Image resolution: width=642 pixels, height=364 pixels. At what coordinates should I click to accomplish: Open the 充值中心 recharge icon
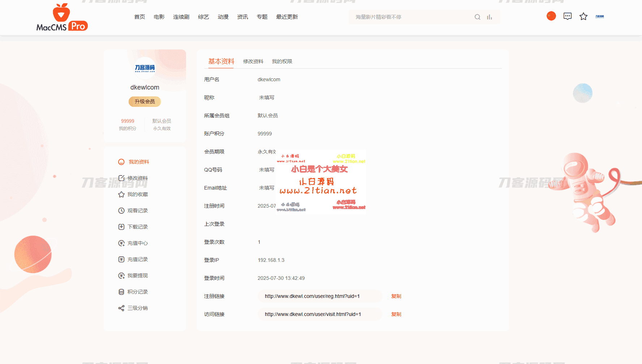(121, 243)
